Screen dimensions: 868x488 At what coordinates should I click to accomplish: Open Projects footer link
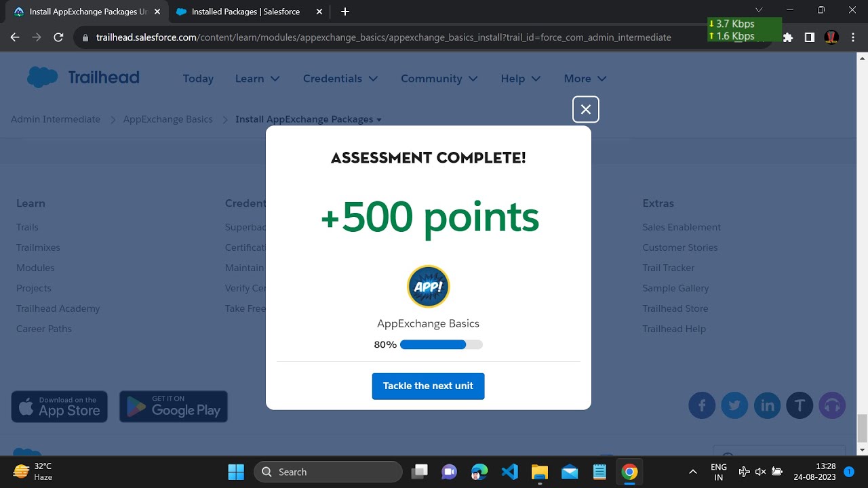point(34,288)
